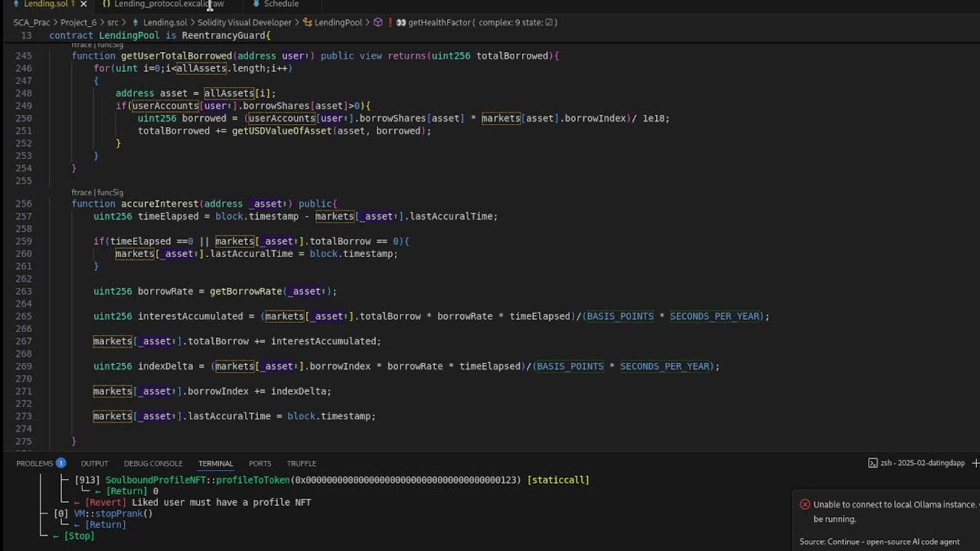This screenshot has width=980, height=551.
Task: Open the OUTPUT panel tab
Action: pos(95,463)
